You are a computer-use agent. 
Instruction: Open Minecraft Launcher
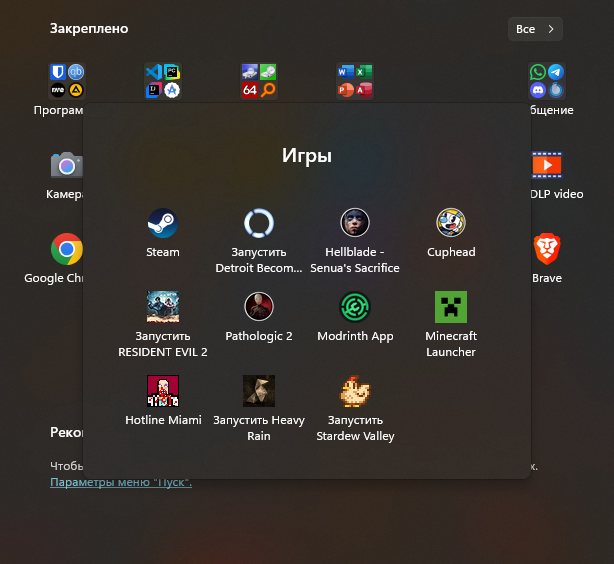click(x=451, y=307)
